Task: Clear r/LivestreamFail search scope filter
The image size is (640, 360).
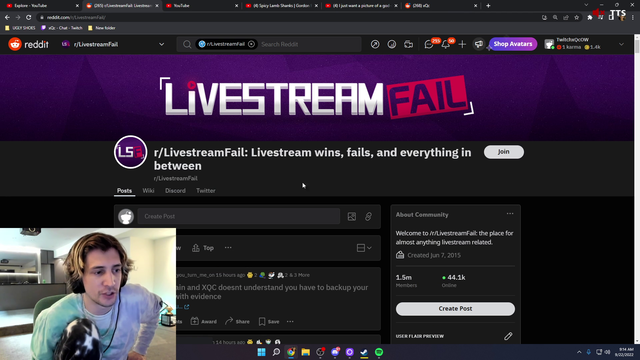Action: click(251, 44)
